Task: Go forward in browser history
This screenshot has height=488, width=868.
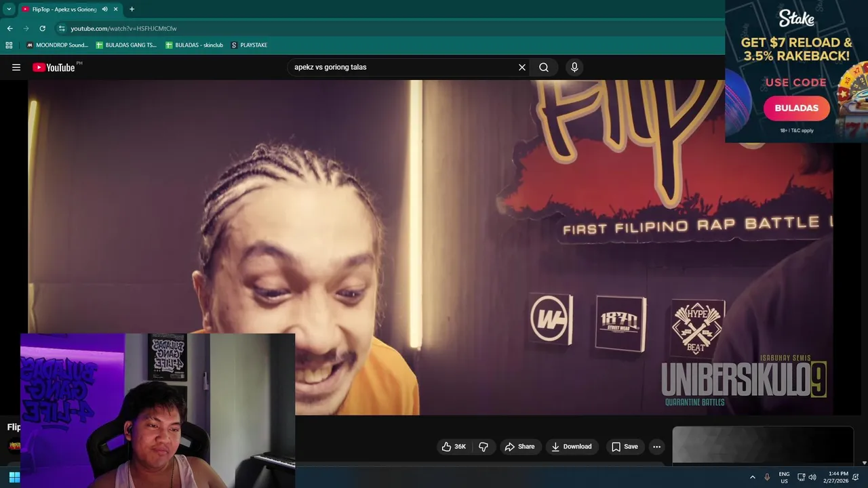Action: 26,28
